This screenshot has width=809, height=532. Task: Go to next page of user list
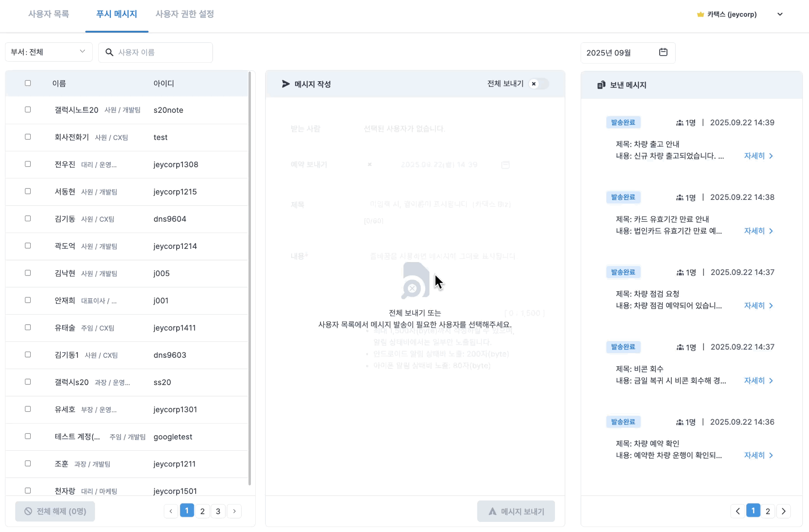234,511
